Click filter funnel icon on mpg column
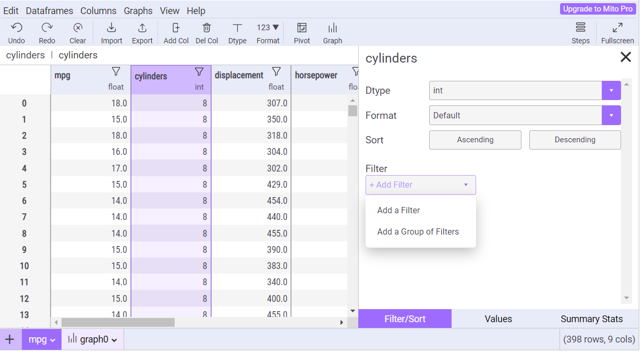The height and width of the screenshot is (355, 644). coord(116,71)
